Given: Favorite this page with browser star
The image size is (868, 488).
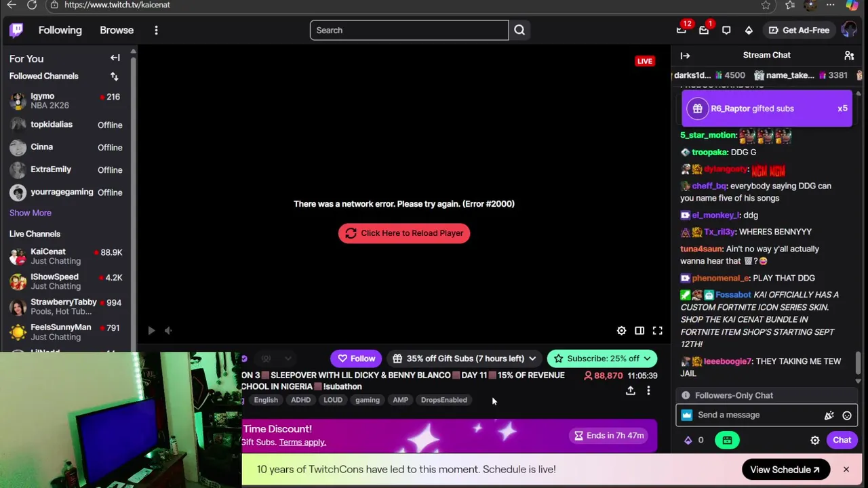Looking at the screenshot, I should 766,5.
